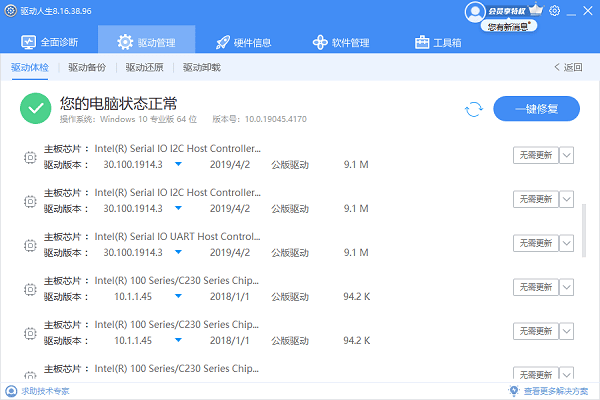The height and width of the screenshot is (400, 600).
Task: Close the 驱动人生 window
Action: (x=588, y=11)
